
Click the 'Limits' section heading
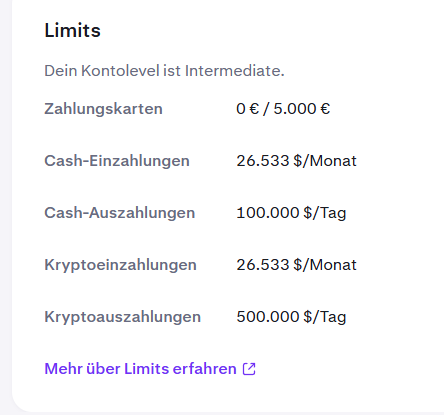[72, 30]
